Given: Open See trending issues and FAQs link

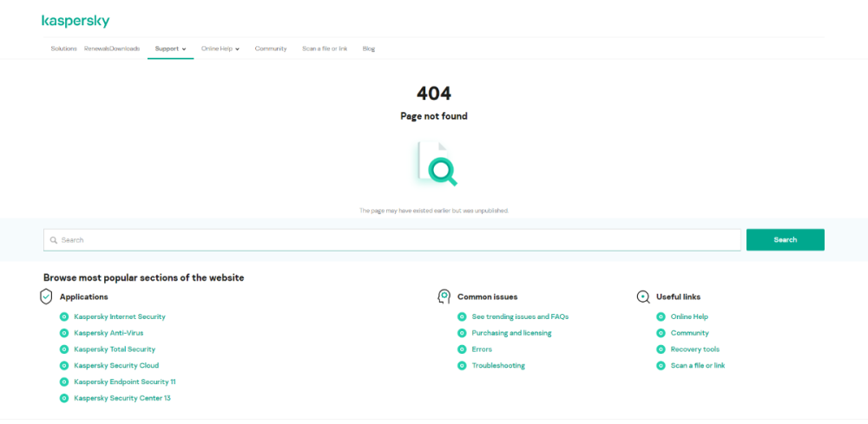Looking at the screenshot, I should [520, 316].
